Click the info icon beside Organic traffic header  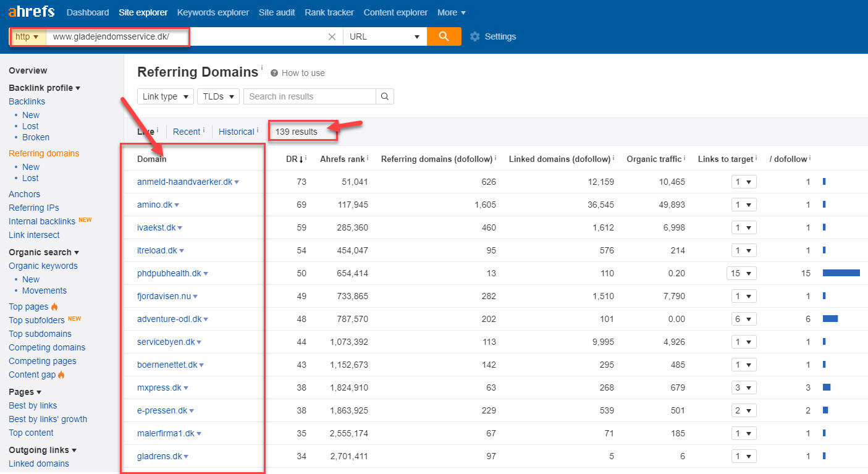point(685,159)
